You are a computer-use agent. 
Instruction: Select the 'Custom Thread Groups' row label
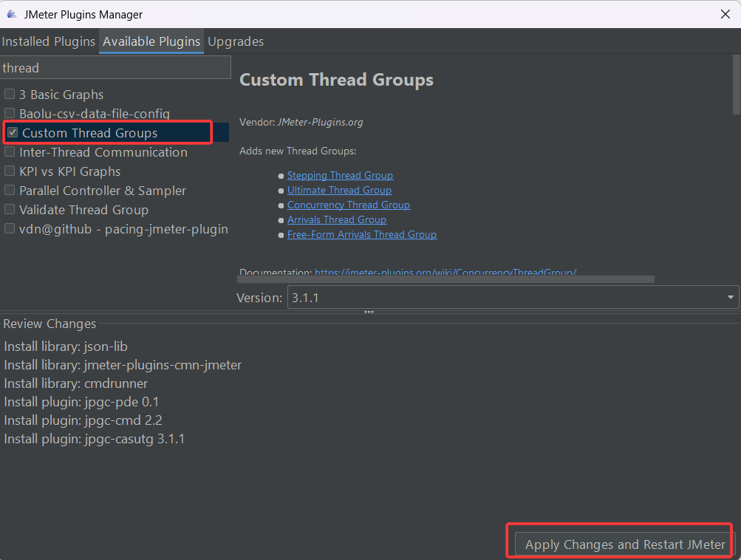(x=90, y=133)
